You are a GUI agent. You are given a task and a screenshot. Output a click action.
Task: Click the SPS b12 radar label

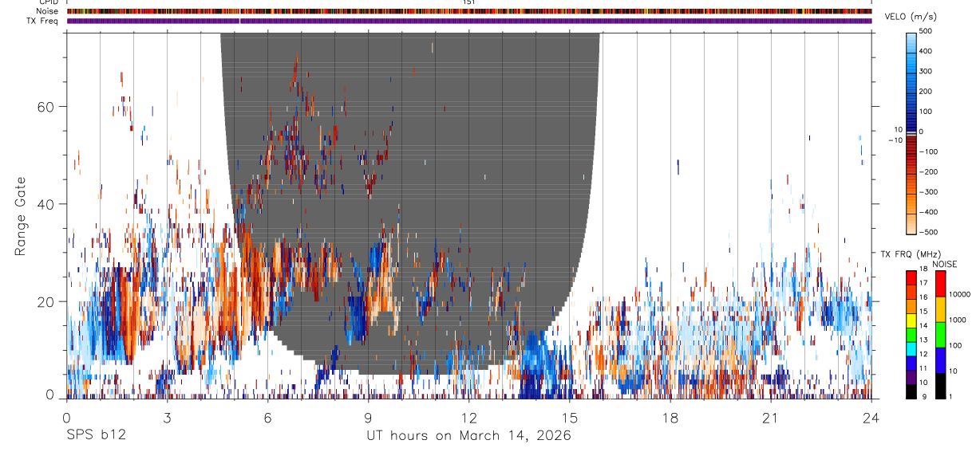click(96, 436)
